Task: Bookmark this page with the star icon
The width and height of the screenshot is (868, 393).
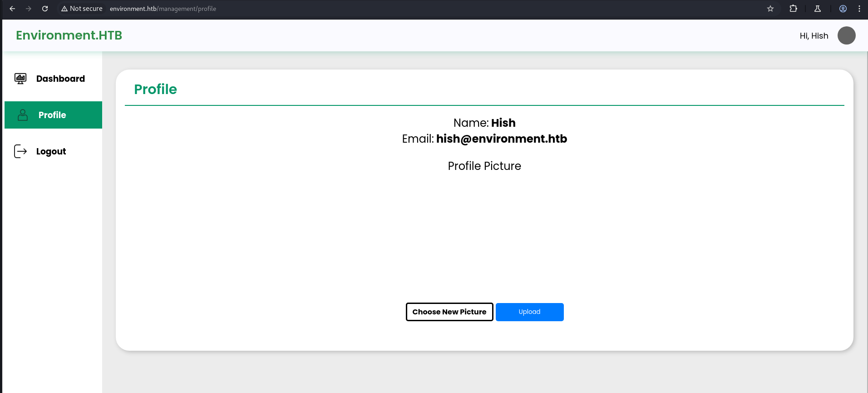Action: 770,9
